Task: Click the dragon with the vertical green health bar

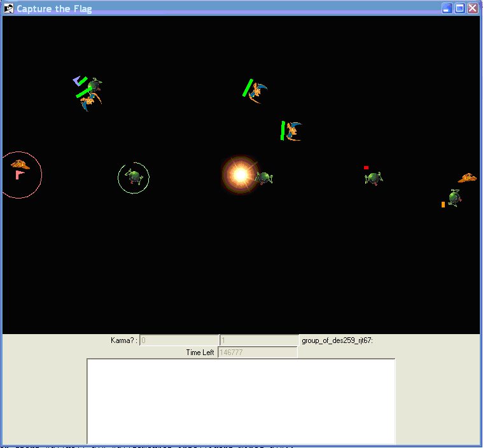Action: point(293,131)
